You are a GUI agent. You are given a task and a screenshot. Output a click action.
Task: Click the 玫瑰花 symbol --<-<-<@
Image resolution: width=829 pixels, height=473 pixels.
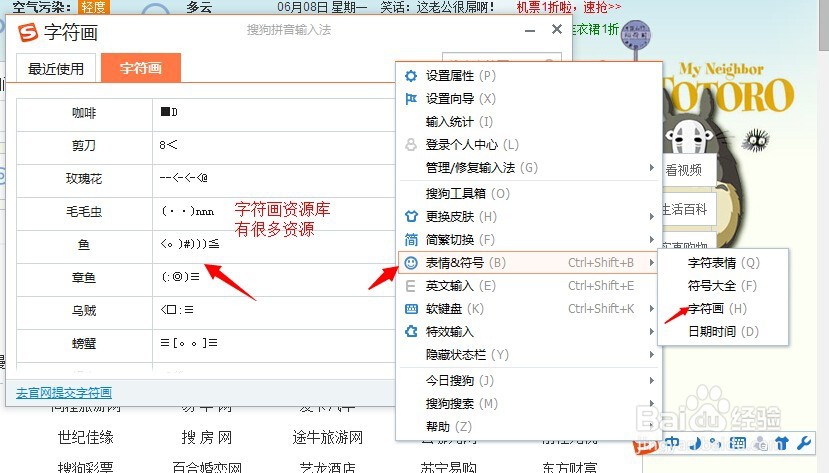pos(183,178)
